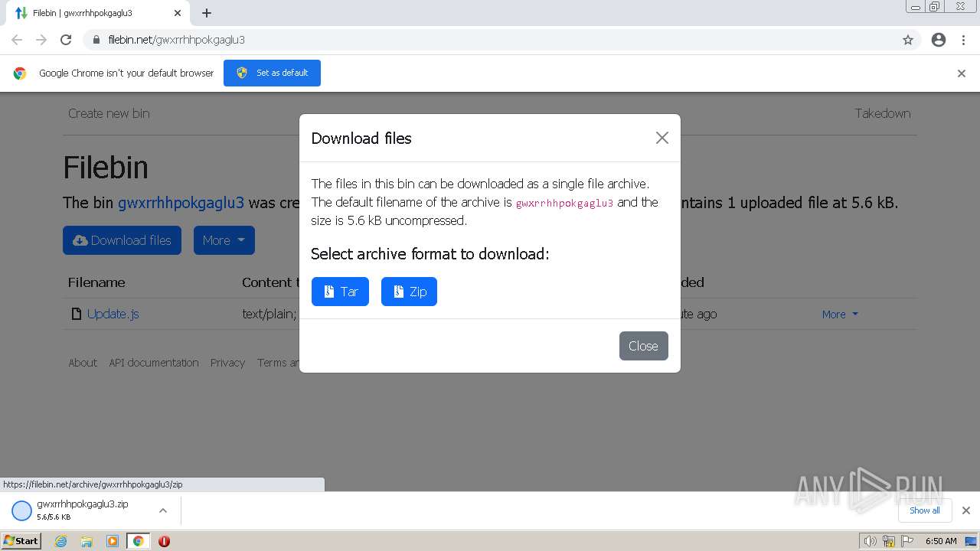
Task: Open media player from taskbar
Action: (113, 541)
